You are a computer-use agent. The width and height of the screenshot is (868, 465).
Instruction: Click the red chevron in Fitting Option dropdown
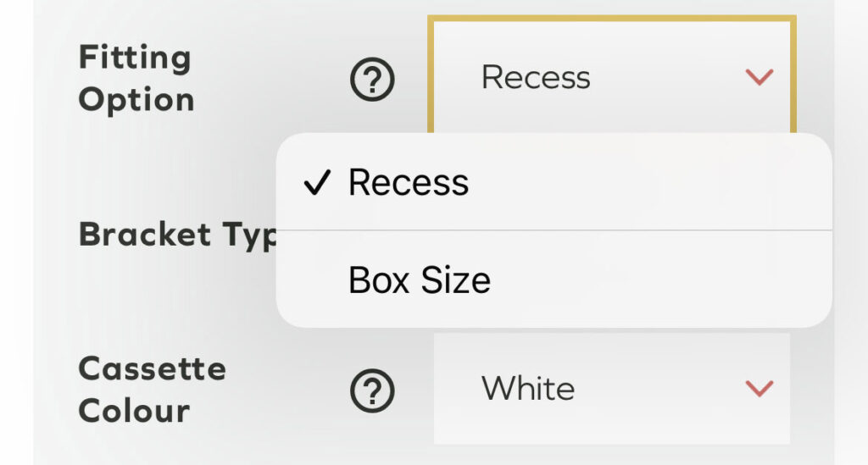(759, 78)
